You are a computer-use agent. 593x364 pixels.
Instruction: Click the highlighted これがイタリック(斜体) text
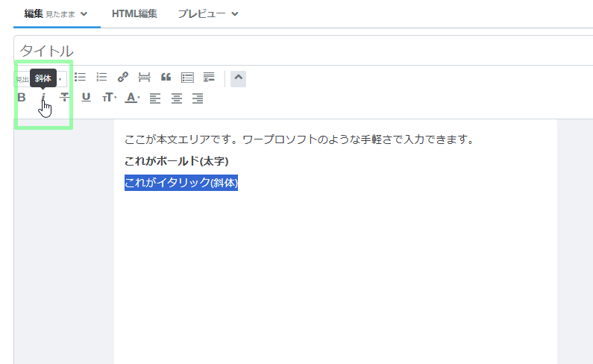181,183
